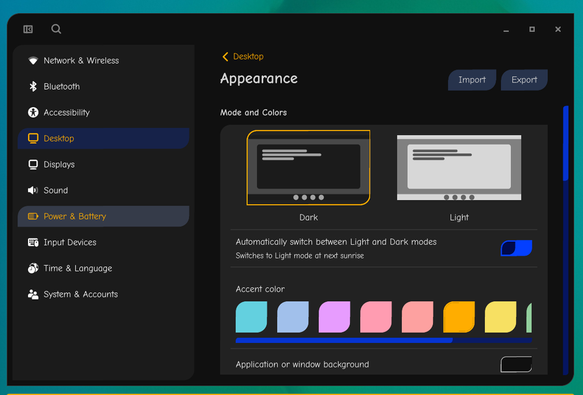The image size is (583, 395).
Task: Click the Export button
Action: 524,80
